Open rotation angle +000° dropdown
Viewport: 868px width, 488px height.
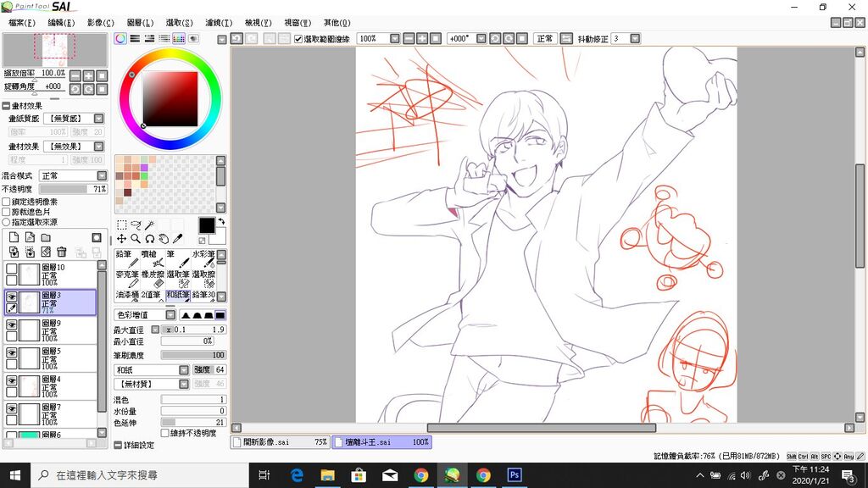pos(481,38)
